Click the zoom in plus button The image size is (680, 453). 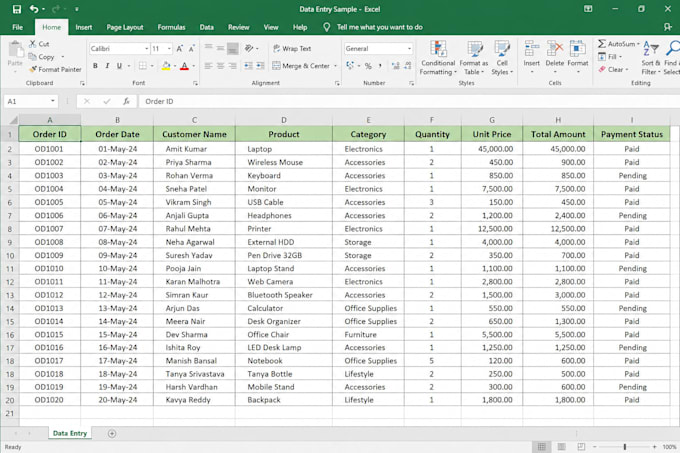[x=654, y=446]
